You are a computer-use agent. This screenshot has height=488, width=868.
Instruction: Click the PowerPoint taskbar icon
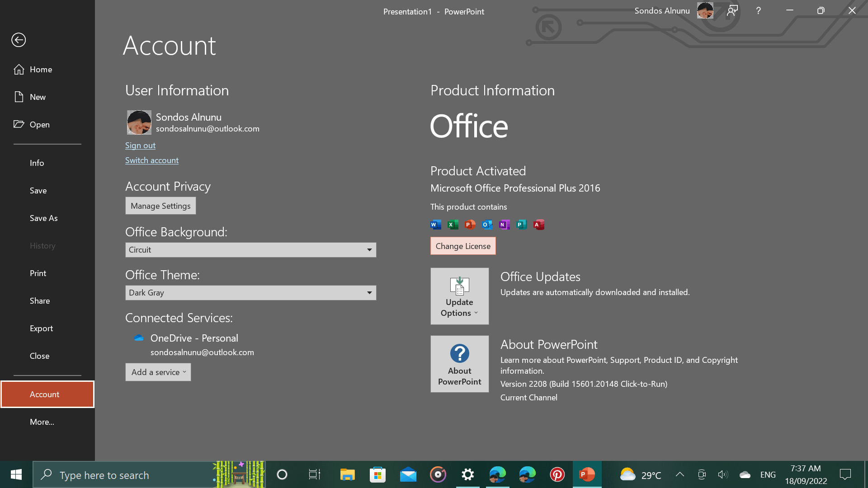tap(587, 474)
